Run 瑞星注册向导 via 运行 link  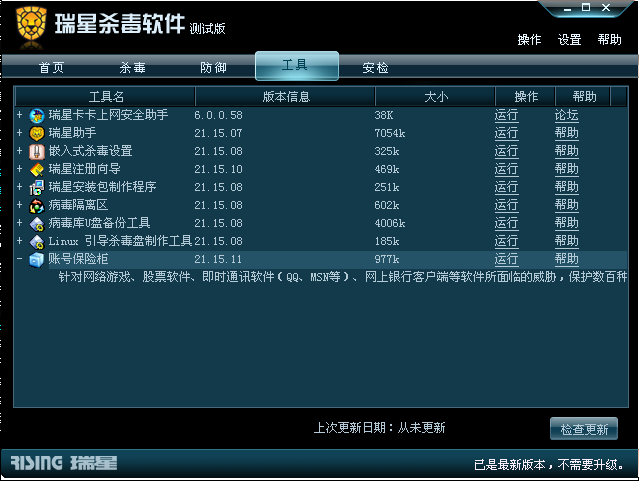(507, 169)
